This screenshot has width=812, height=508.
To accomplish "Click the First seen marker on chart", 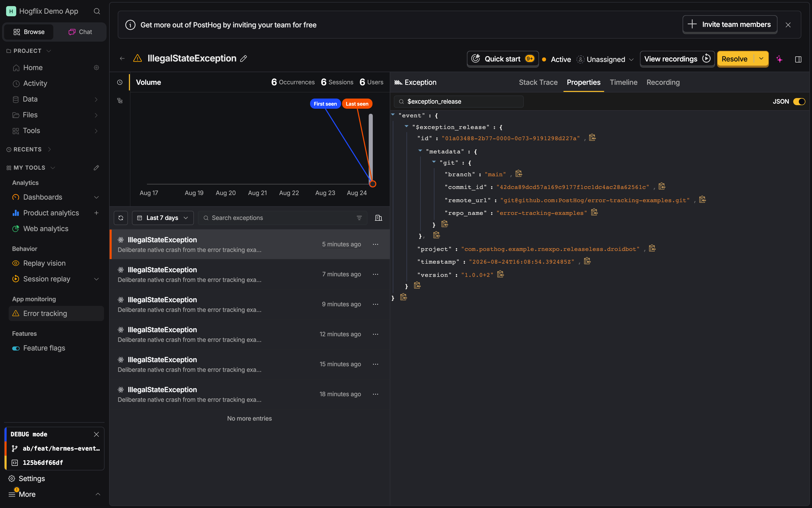I will pos(325,104).
